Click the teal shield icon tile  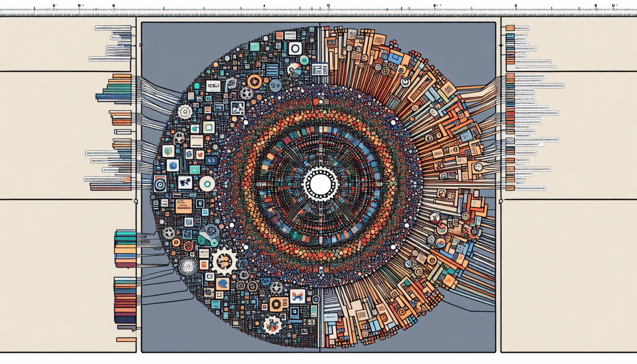168,151
